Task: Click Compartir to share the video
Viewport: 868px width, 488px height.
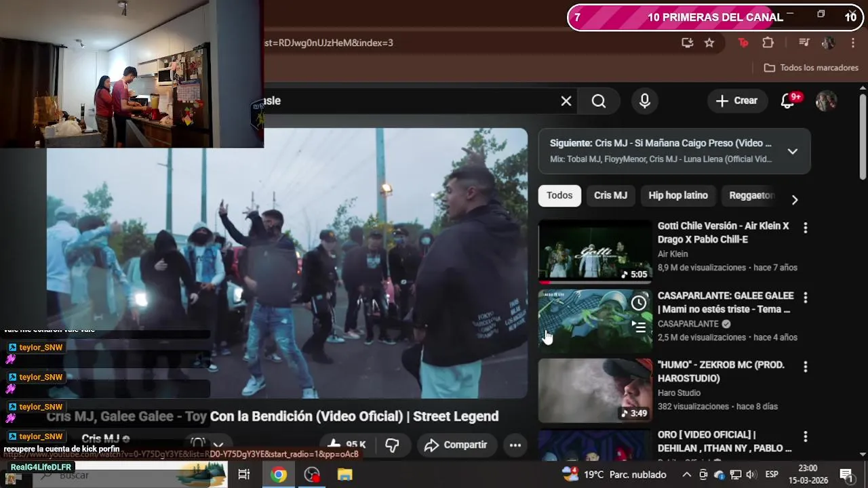Action: tap(456, 445)
